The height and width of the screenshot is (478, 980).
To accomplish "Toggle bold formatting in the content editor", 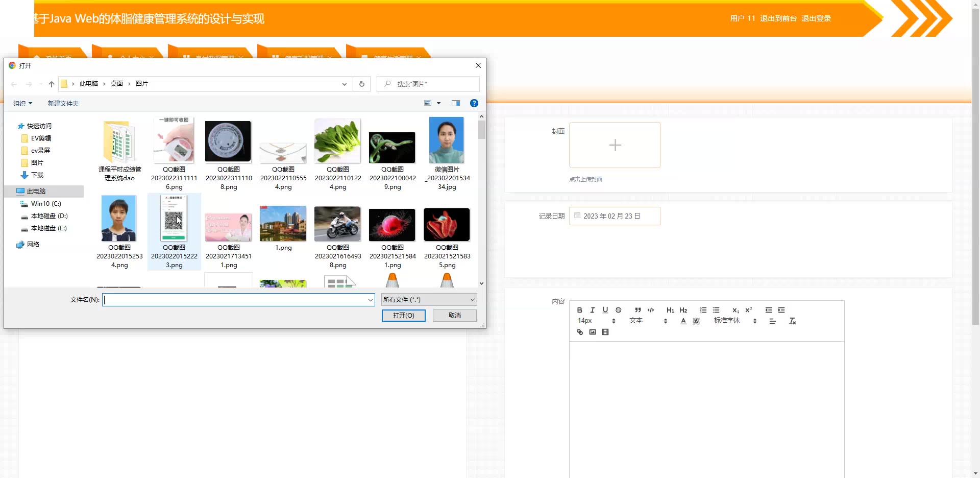I will pos(579,310).
